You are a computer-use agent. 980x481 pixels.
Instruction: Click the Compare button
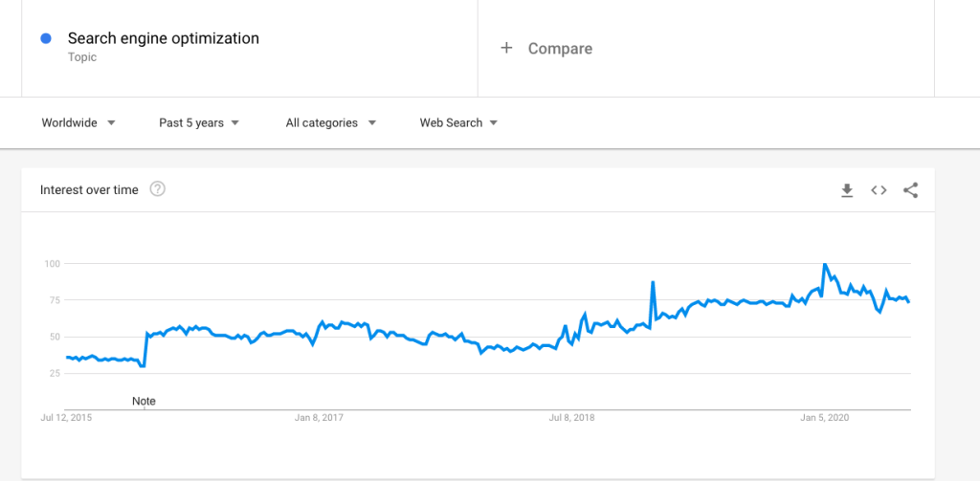[x=546, y=49]
